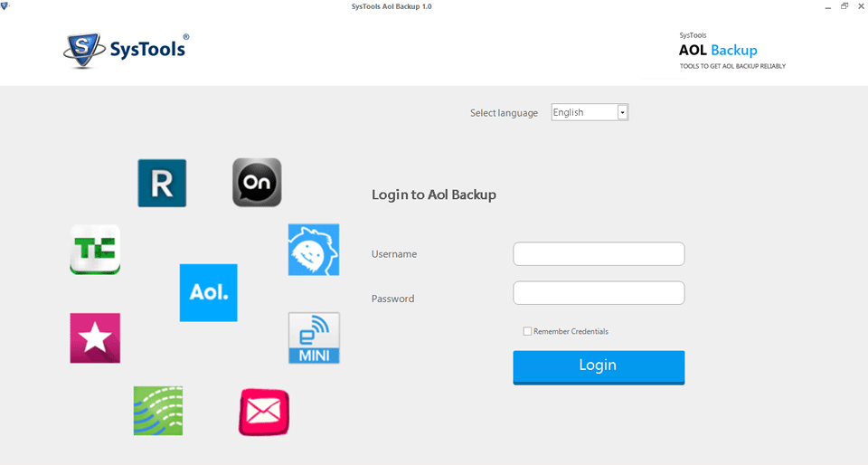
Task: Click the 'Remember Credentials' label text
Action: click(x=571, y=331)
